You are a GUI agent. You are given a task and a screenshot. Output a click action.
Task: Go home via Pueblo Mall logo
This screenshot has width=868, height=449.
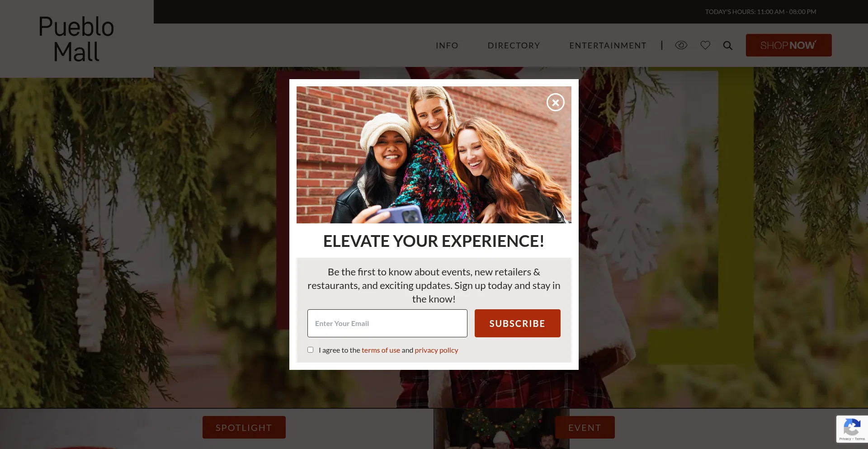pos(76,39)
